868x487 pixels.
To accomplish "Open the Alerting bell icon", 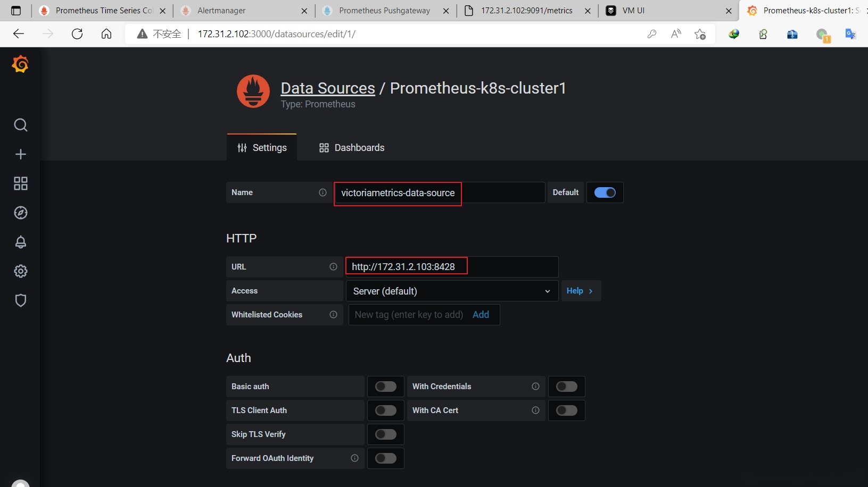I will click(x=21, y=242).
